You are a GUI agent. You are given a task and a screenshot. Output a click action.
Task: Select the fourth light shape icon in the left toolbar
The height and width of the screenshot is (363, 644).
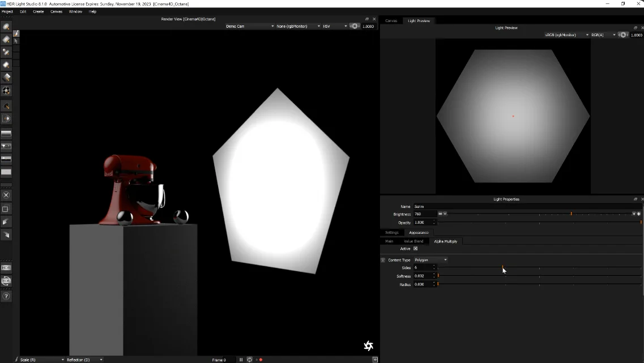pos(6,65)
